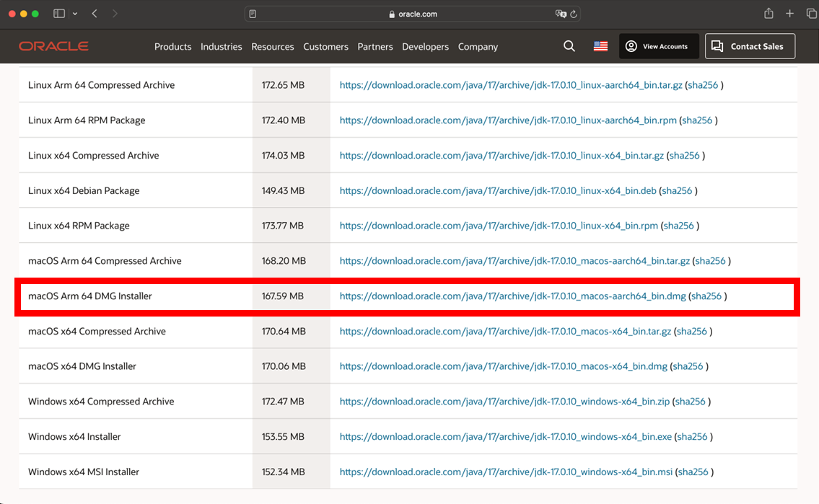Select the oracle.com address bar
Image resolution: width=819 pixels, height=504 pixels.
pyautogui.click(x=413, y=14)
